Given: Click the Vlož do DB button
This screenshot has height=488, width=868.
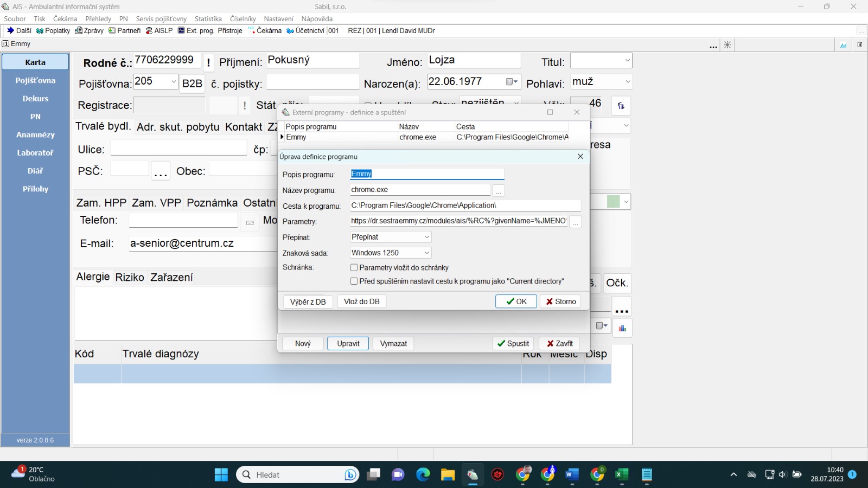Looking at the screenshot, I should coord(362,301).
